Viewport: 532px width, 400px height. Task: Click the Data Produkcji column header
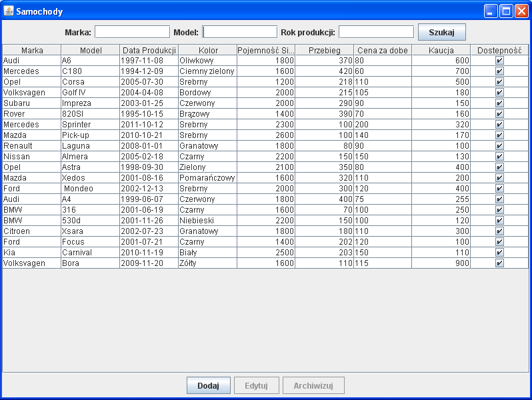point(149,50)
